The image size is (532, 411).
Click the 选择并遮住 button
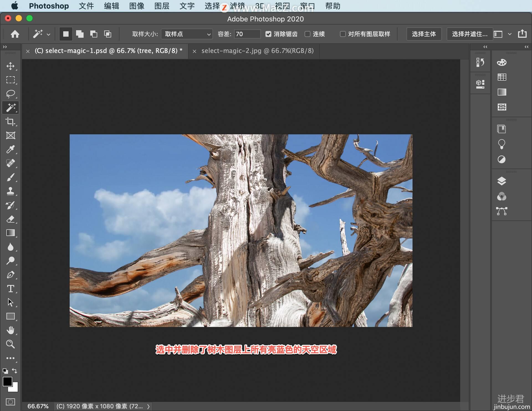click(x=470, y=34)
